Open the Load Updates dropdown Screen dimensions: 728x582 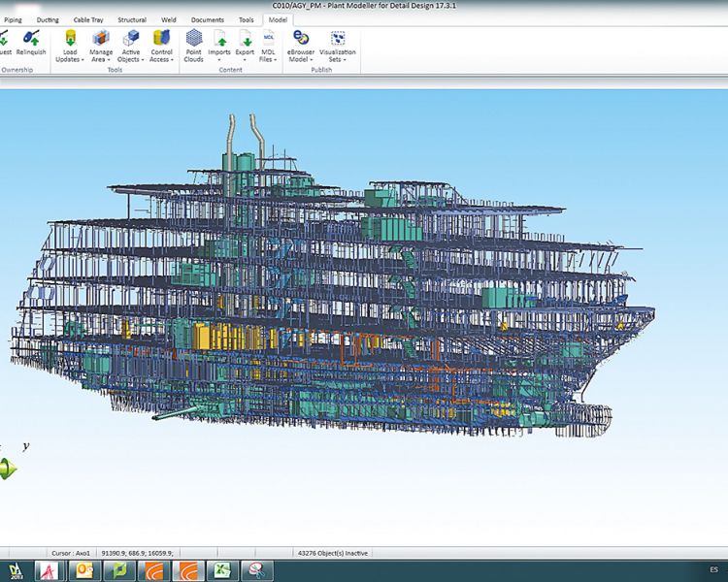70,47
